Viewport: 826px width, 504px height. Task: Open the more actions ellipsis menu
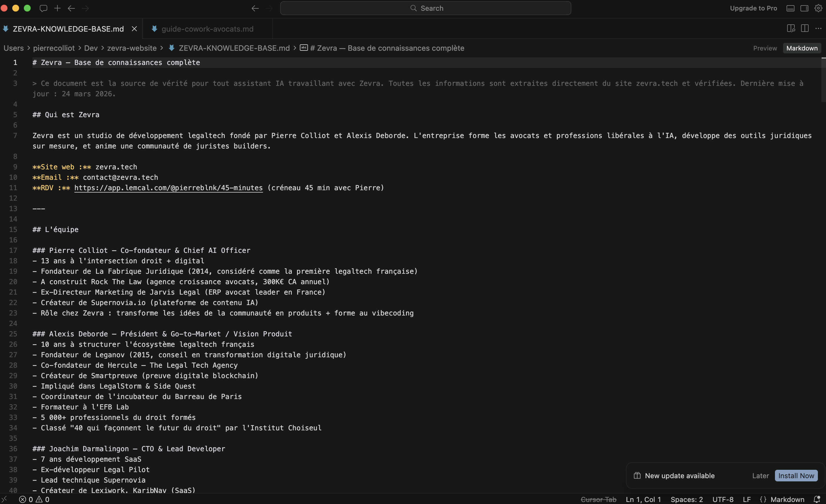click(x=818, y=28)
